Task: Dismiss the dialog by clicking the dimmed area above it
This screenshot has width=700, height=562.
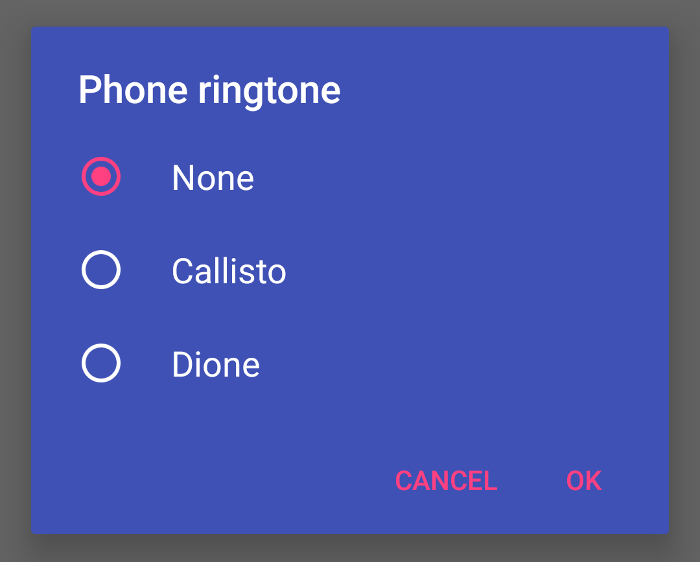Action: click(x=350, y=12)
